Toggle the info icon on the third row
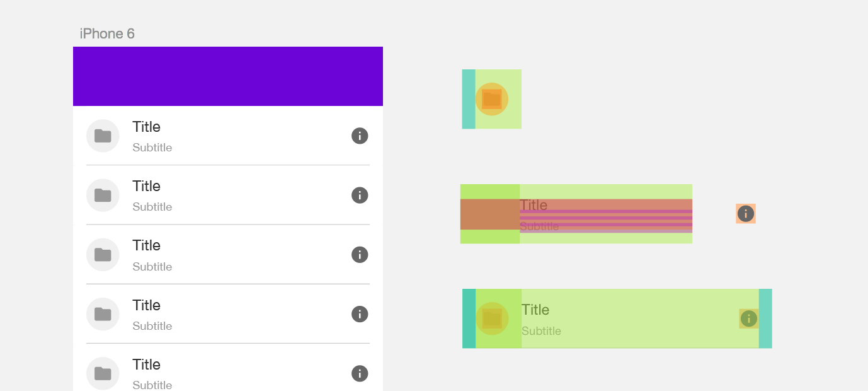The height and width of the screenshot is (391, 868). click(360, 254)
